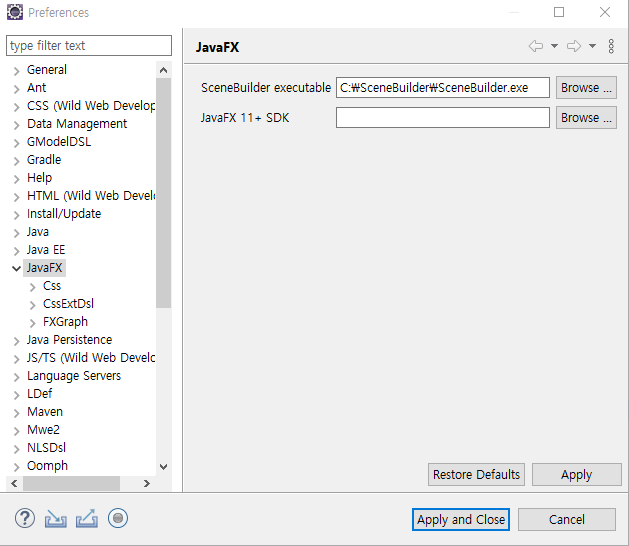Open the Help question mark icon
The height and width of the screenshot is (546, 629).
coord(25,518)
